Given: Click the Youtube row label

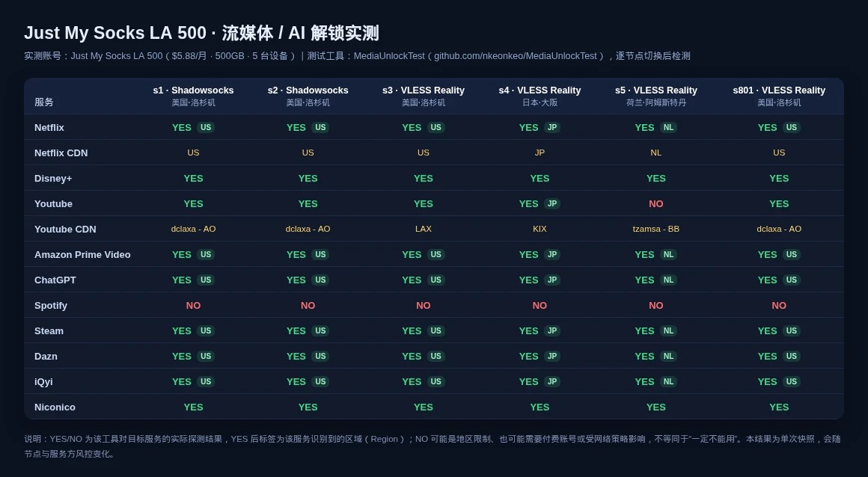Looking at the screenshot, I should click(x=53, y=203).
